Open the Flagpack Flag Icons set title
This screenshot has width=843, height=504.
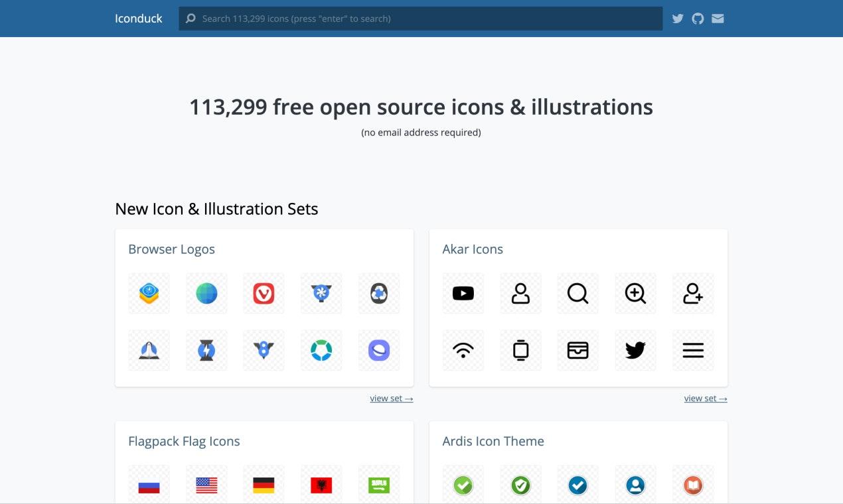184,442
